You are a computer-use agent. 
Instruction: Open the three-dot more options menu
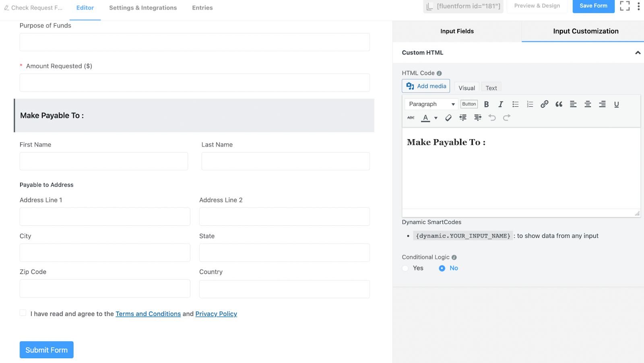[638, 6]
